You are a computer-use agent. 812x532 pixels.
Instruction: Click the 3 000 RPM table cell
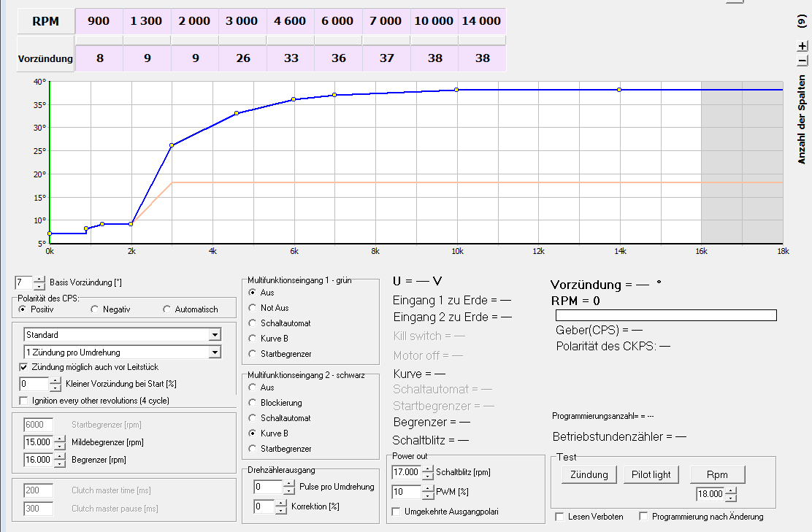point(242,21)
